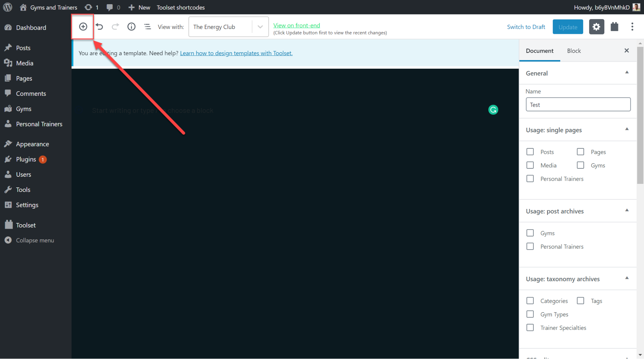
Task: Collapse the Usage: taxonomy archives section
Action: [627, 278]
